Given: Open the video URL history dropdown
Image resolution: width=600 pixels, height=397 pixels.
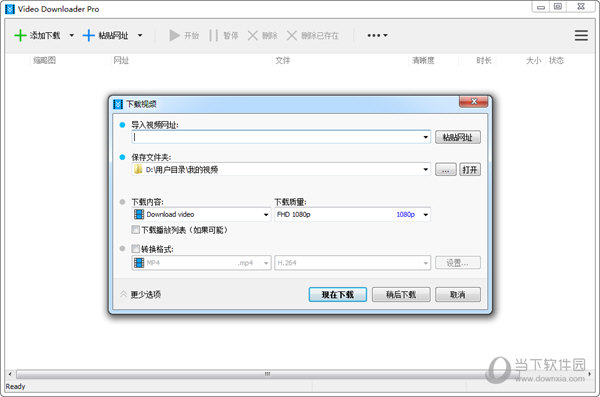Looking at the screenshot, I should pos(426,137).
